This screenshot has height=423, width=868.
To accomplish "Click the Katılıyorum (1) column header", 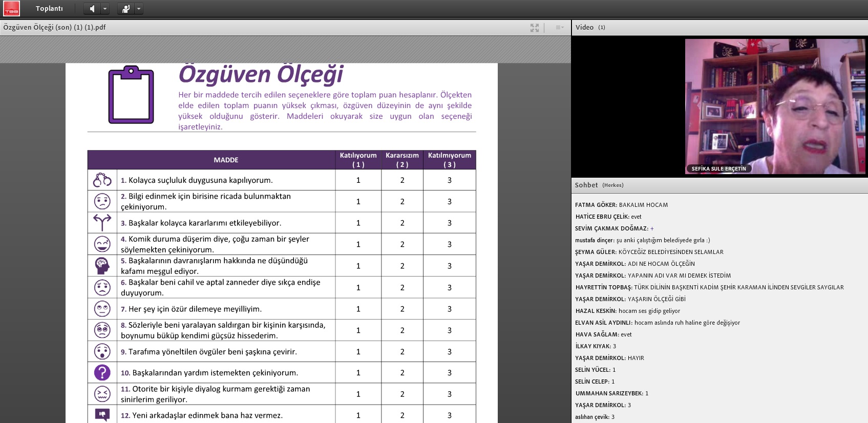I will 358,160.
